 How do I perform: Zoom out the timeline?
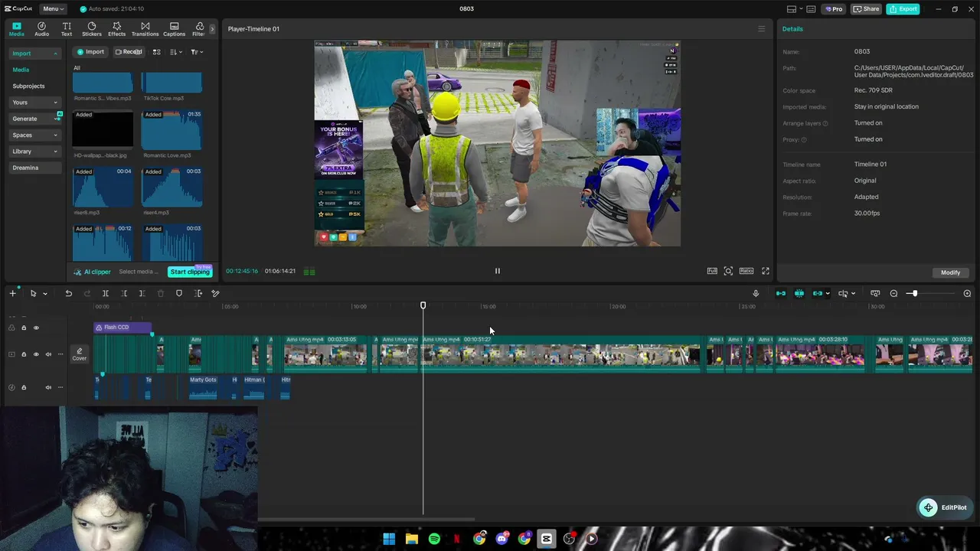pos(893,293)
